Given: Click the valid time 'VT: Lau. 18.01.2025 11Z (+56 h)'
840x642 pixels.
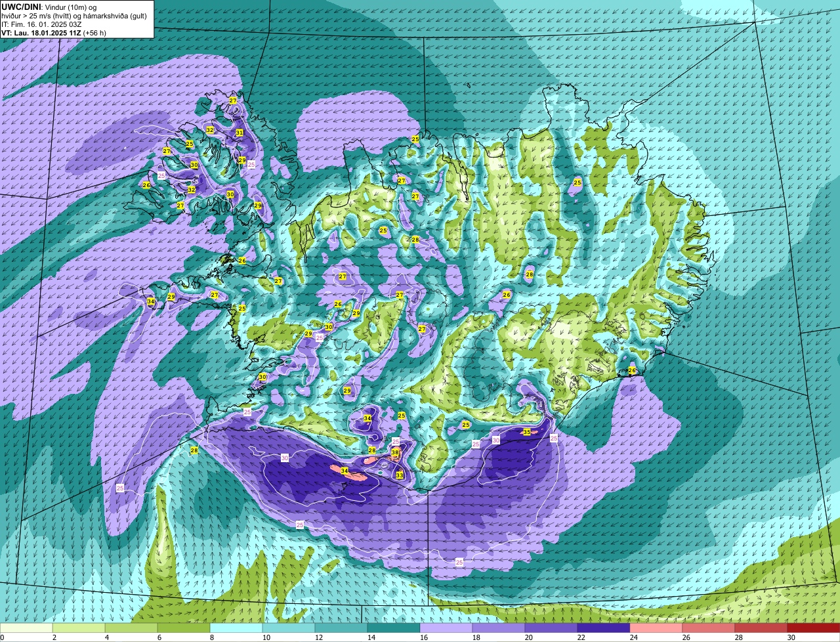Looking at the screenshot, I should point(54,33).
